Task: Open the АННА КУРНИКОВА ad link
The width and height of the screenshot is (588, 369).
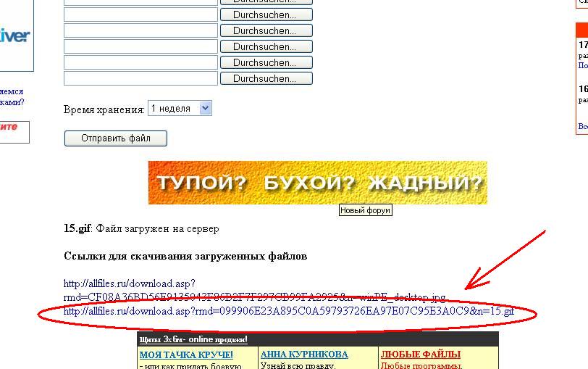Action: [304, 354]
